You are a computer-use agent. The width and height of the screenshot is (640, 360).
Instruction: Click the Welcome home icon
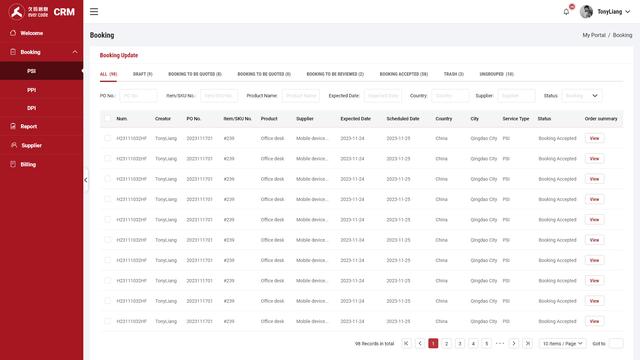[x=13, y=33]
